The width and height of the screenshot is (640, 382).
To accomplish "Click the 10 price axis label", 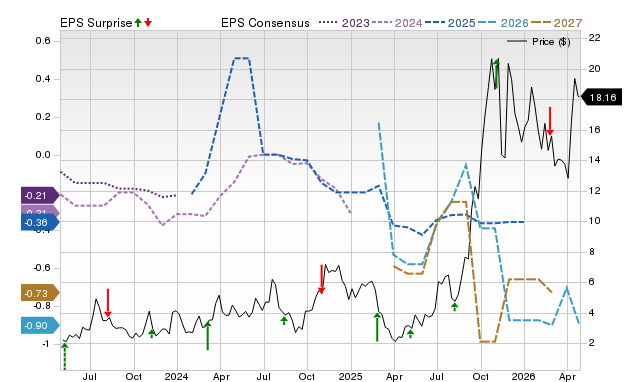I will pyautogui.click(x=594, y=221).
